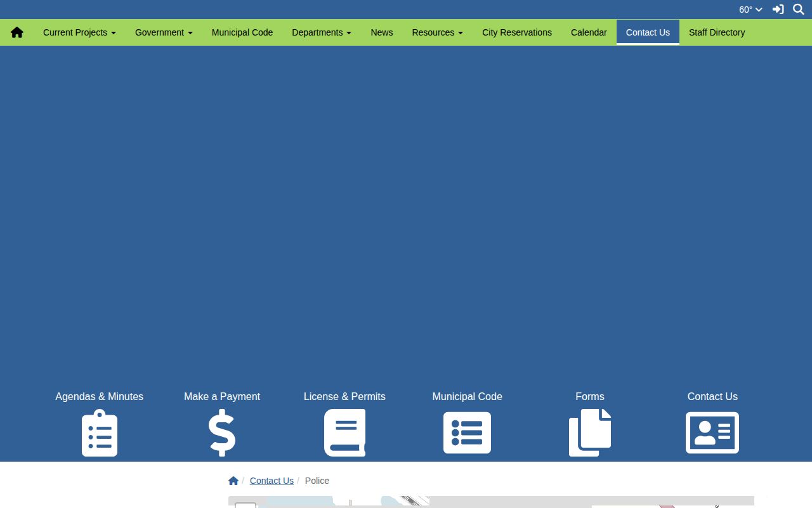The width and height of the screenshot is (812, 508).
Task: Open the Staff Directory page
Action: pos(717,32)
